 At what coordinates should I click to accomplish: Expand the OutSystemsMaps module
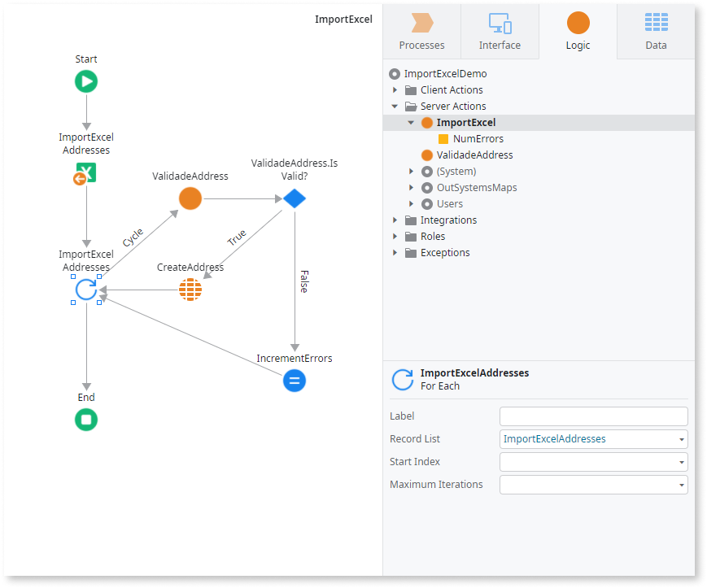(412, 188)
